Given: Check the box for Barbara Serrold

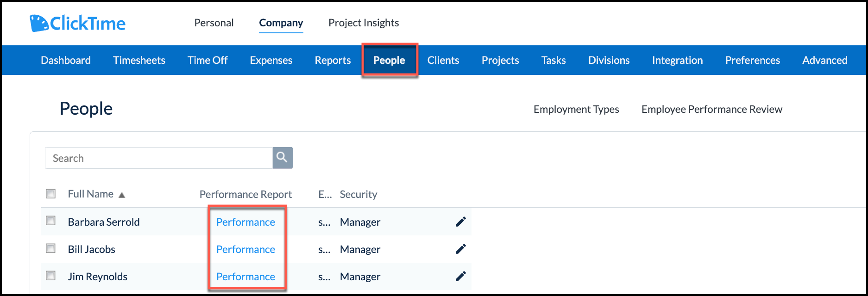Looking at the screenshot, I should (x=51, y=221).
